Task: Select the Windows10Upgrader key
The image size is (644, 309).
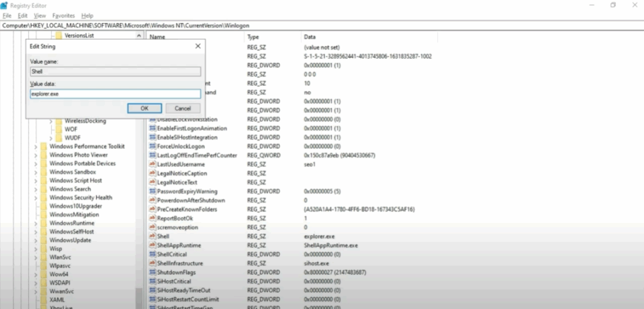Action: coord(75,206)
